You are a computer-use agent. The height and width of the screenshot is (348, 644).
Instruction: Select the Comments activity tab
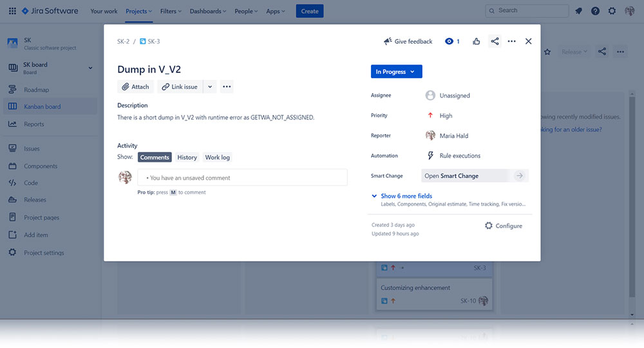155,157
